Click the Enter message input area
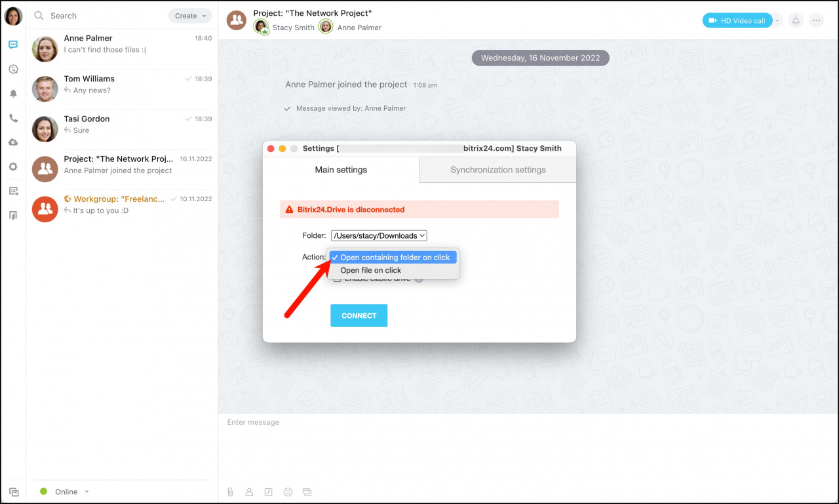This screenshot has width=839, height=504. [528, 449]
